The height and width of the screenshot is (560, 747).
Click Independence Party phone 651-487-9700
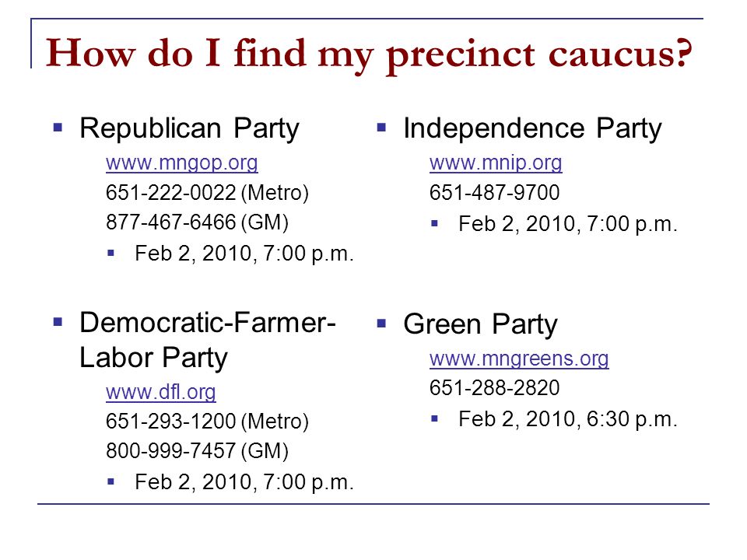(494, 193)
